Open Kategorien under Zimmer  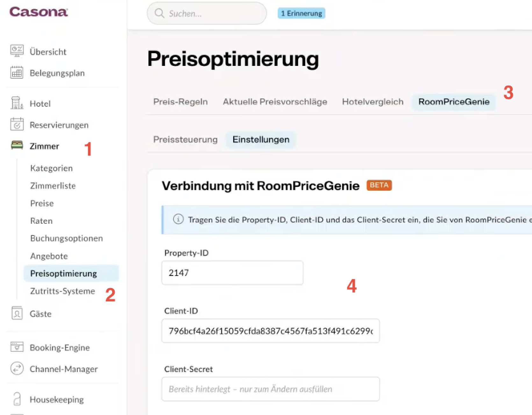(x=51, y=168)
